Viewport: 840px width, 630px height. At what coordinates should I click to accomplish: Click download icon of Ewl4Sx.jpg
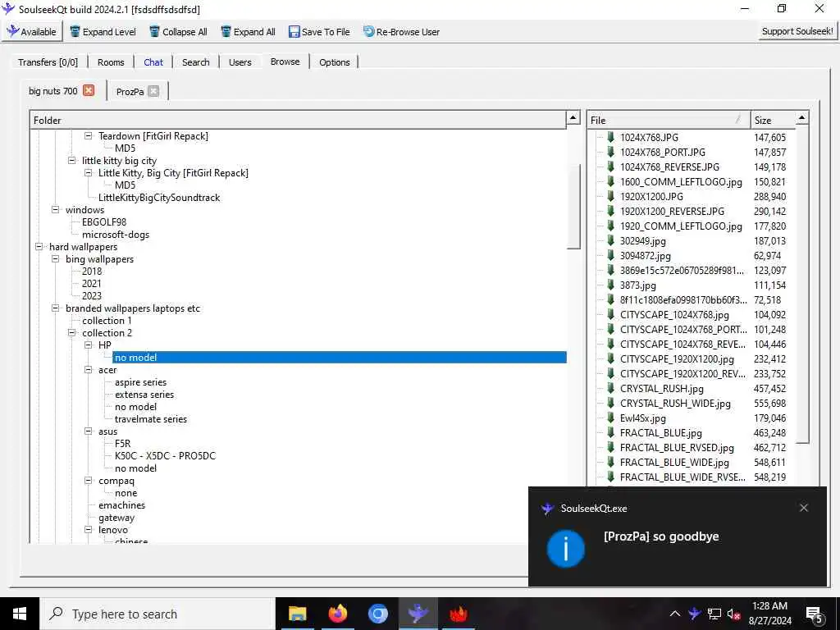tap(610, 418)
